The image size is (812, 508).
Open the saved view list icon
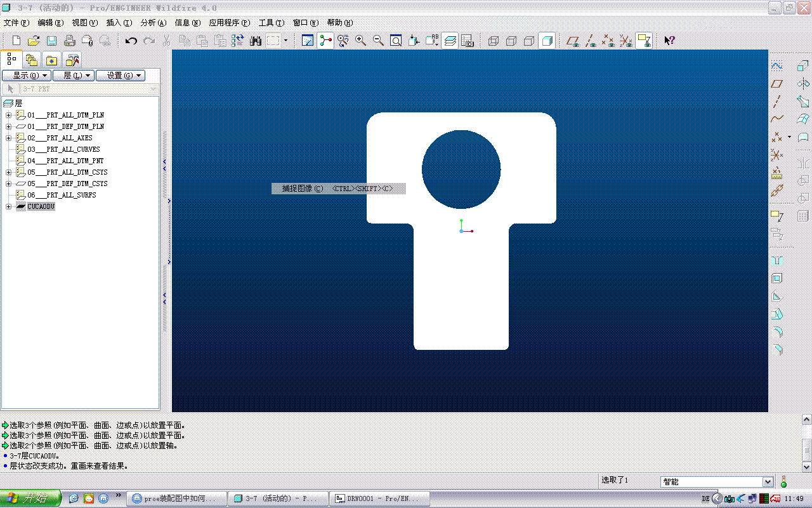(x=432, y=41)
